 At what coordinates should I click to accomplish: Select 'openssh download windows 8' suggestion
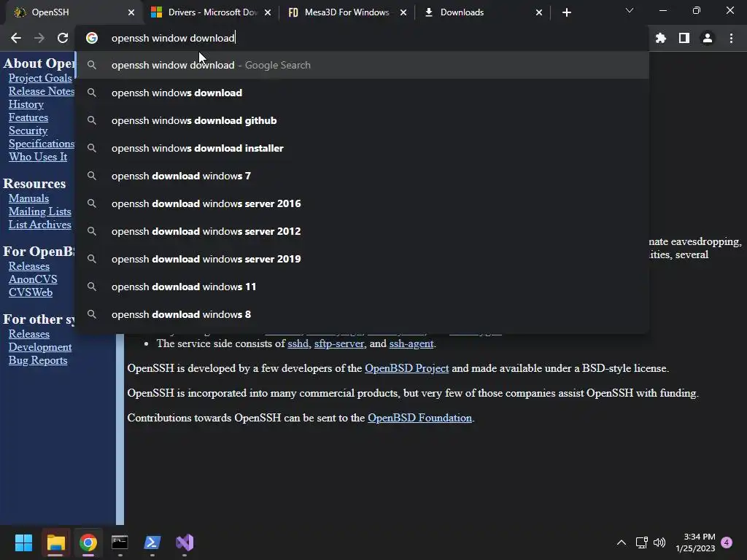pos(363,314)
